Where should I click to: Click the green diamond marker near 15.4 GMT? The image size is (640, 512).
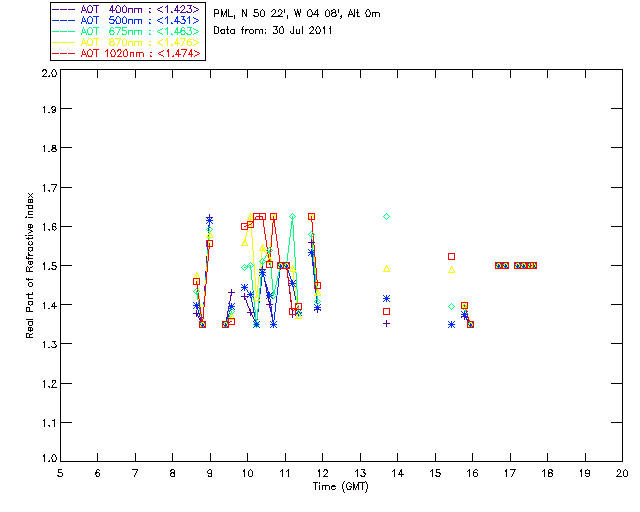pyautogui.click(x=451, y=307)
